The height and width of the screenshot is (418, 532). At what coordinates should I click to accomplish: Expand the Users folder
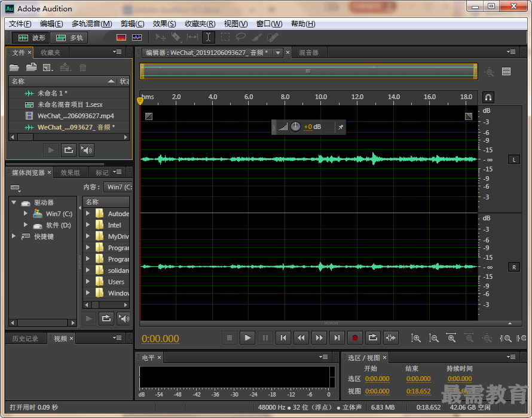(88, 281)
